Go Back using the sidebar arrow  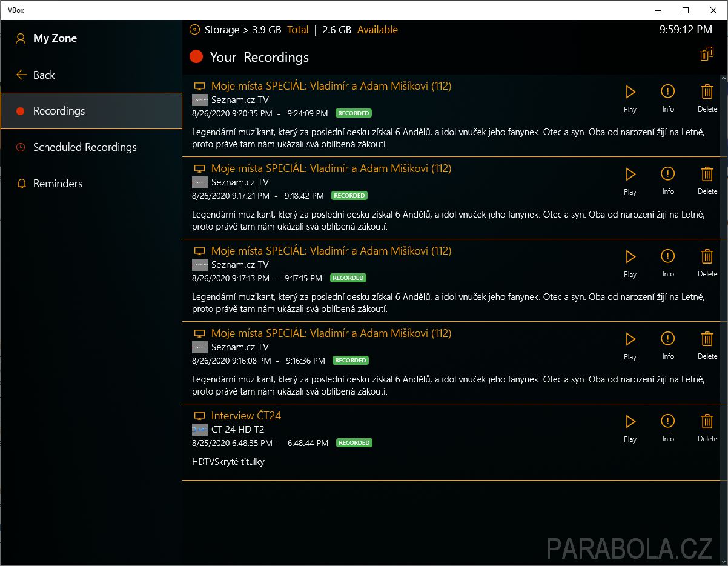(x=22, y=75)
